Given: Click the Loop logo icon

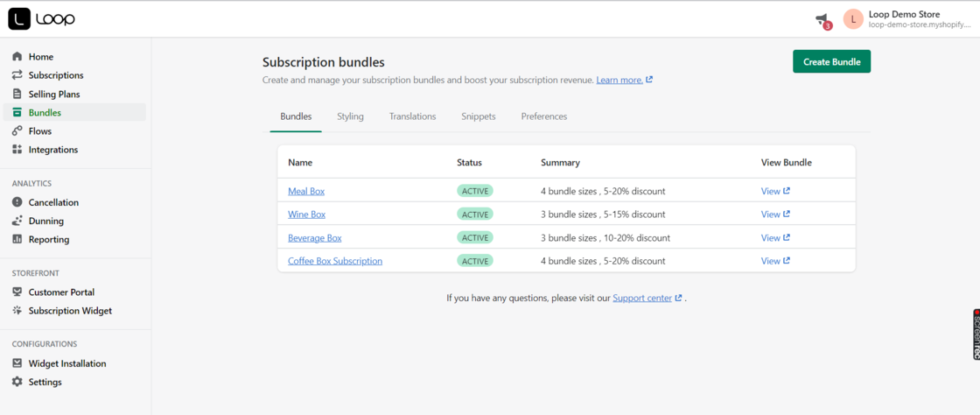Looking at the screenshot, I should 19,18.
